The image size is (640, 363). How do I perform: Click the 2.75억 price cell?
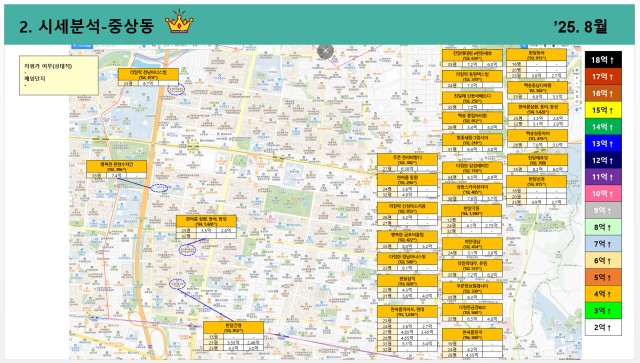tap(491, 225)
